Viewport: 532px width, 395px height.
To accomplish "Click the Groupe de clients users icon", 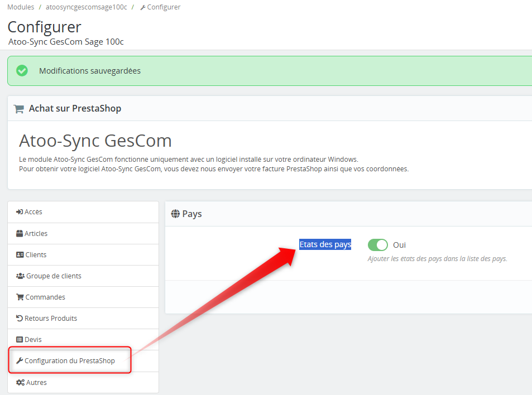I will pyautogui.click(x=20, y=276).
